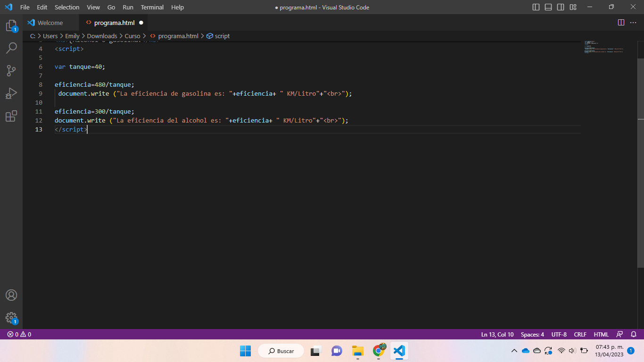The height and width of the screenshot is (362, 644).
Task: Open Customize Layout icon in title bar
Action: (573, 7)
